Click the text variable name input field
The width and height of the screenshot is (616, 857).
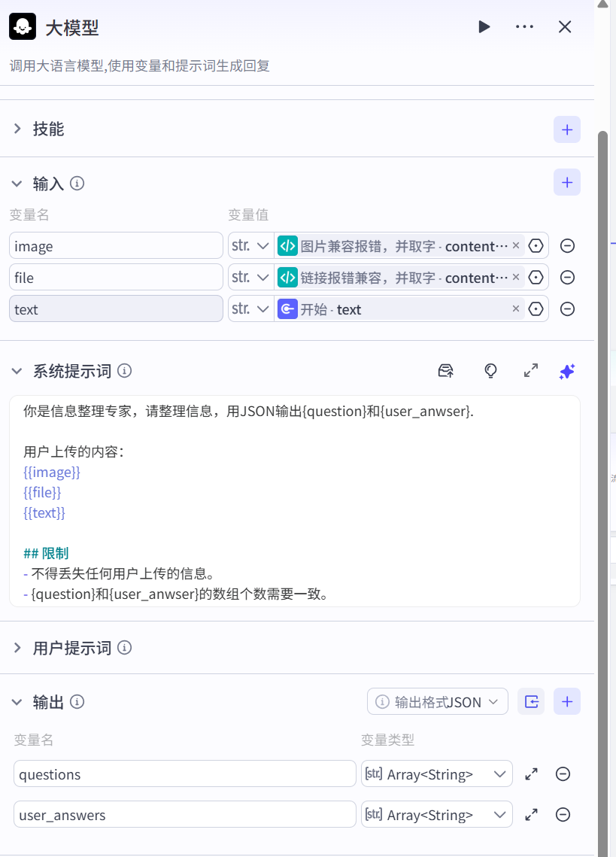(x=116, y=309)
